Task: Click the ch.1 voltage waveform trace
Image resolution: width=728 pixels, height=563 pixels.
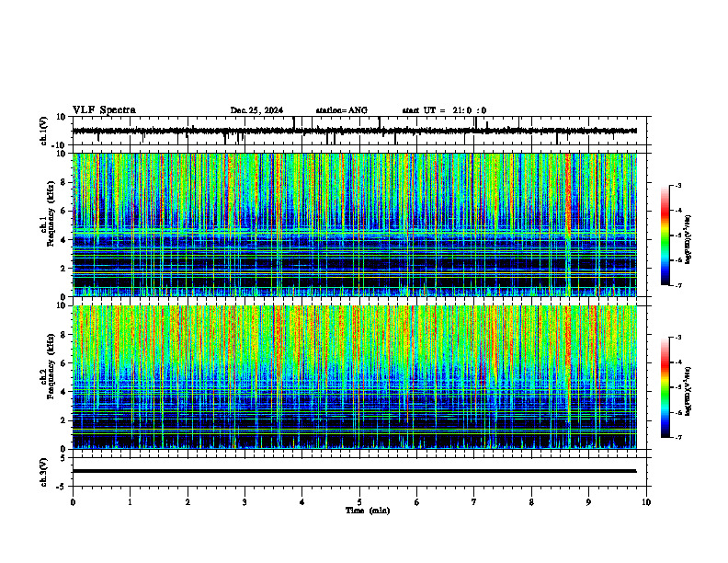Action: coord(355,131)
